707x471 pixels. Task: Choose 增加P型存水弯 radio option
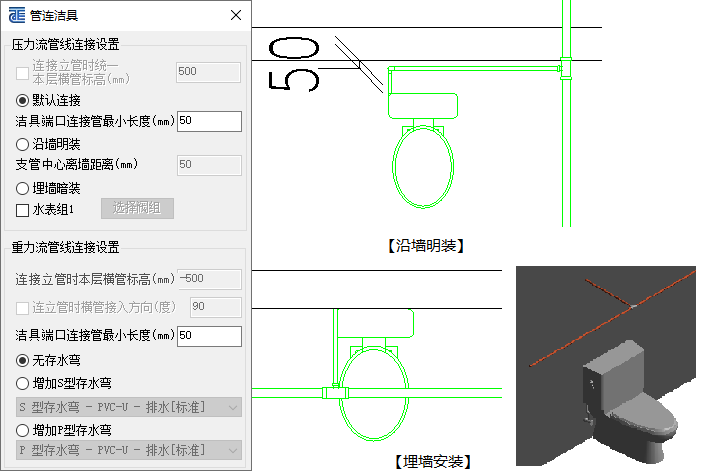tap(22, 430)
